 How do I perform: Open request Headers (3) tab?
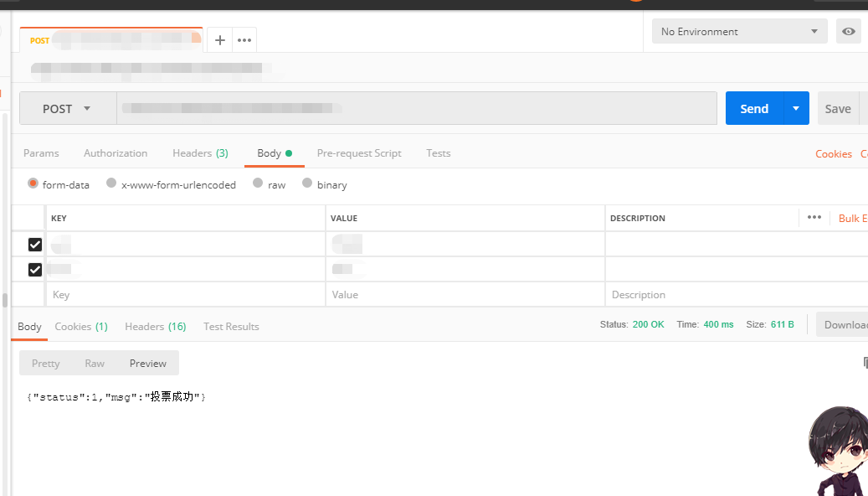click(200, 153)
